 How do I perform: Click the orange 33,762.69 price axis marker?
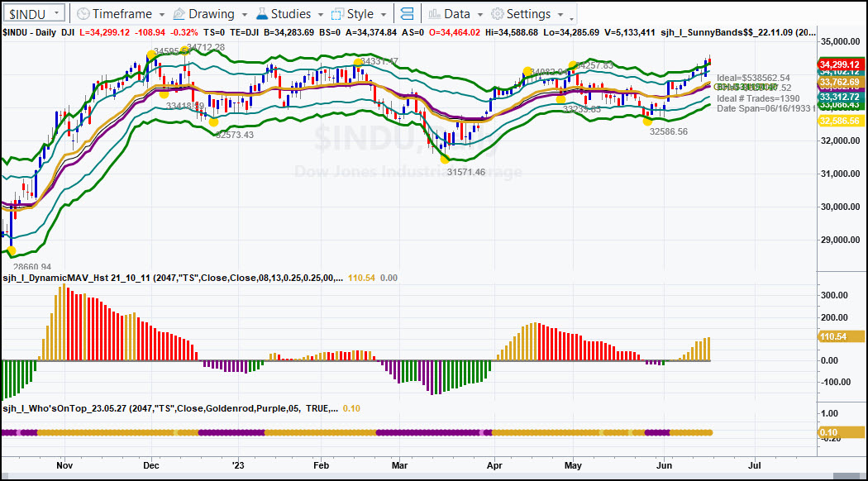coord(840,83)
